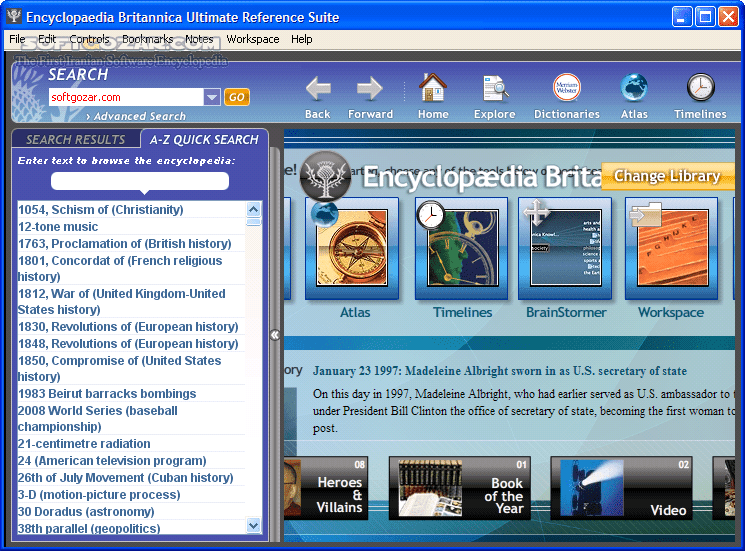745x551 pixels.
Task: Click the Atlas label under compass card
Action: (x=355, y=312)
